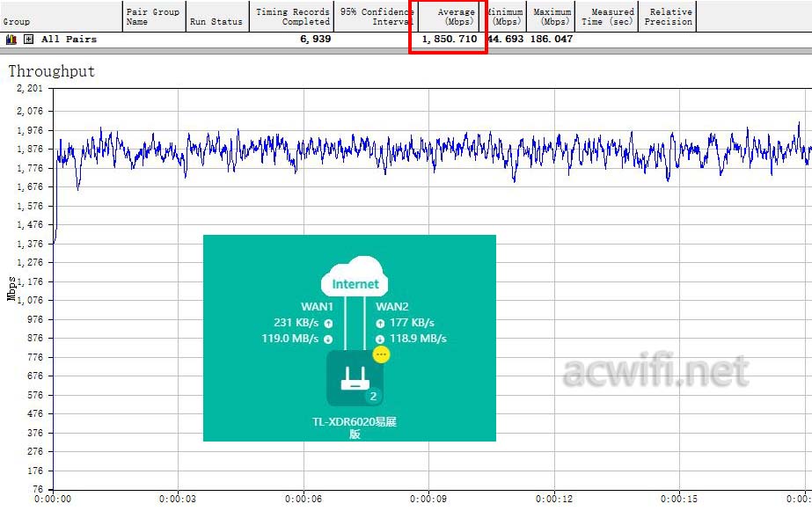
Task: Click the Maximum (Mbps) column header
Action: 551,17
